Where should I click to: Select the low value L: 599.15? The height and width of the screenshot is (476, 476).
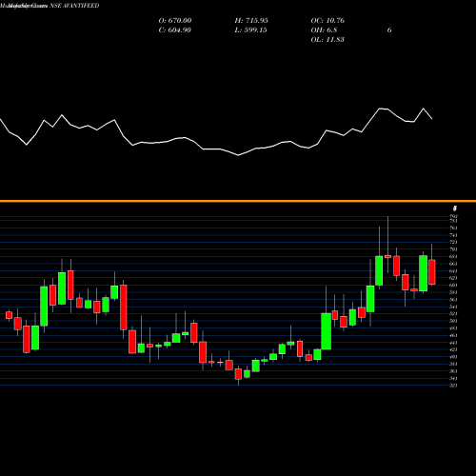click(x=250, y=30)
